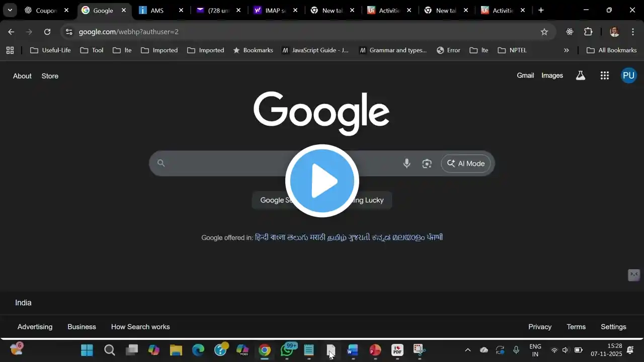The height and width of the screenshot is (362, 644).
Task: Open AI Mode search
Action: pyautogui.click(x=466, y=163)
